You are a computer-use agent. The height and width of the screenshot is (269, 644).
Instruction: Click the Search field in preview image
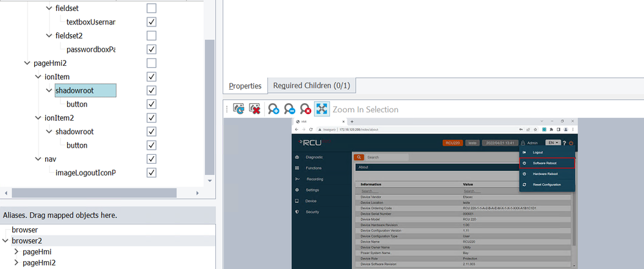pos(387,157)
